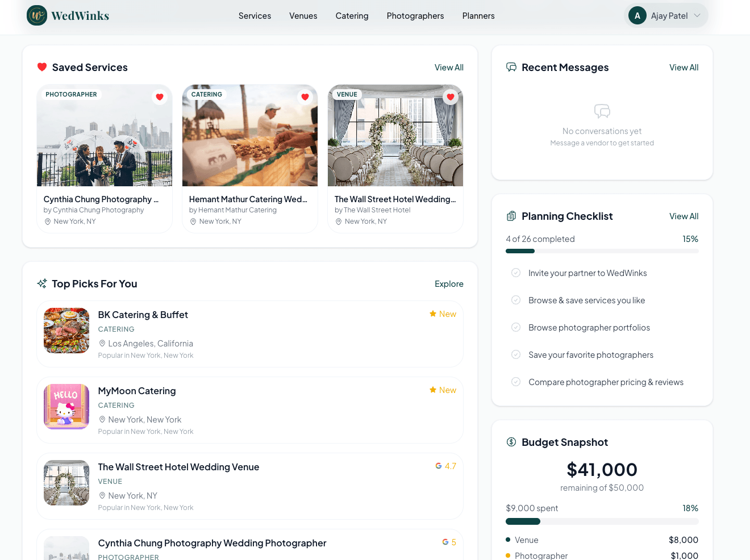The height and width of the screenshot is (560, 750).
Task: Click the Ajay Patel avatar circle
Action: click(x=637, y=15)
